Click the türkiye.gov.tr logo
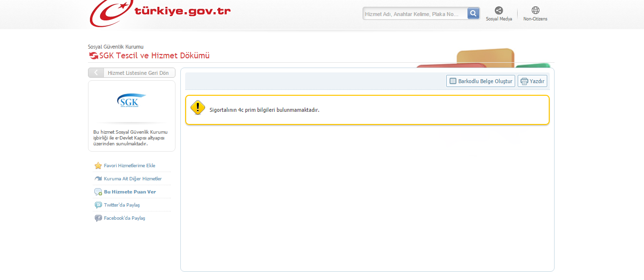The width and height of the screenshot is (644, 280). [x=160, y=13]
